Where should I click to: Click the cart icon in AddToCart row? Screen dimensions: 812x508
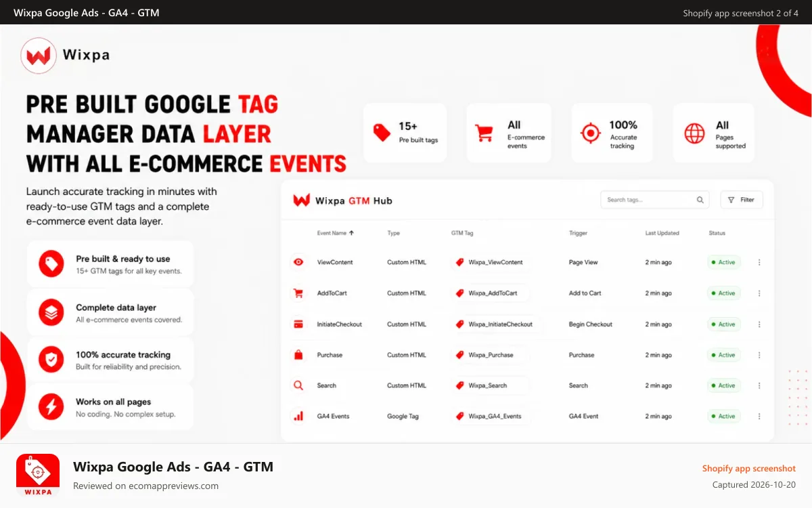click(298, 293)
